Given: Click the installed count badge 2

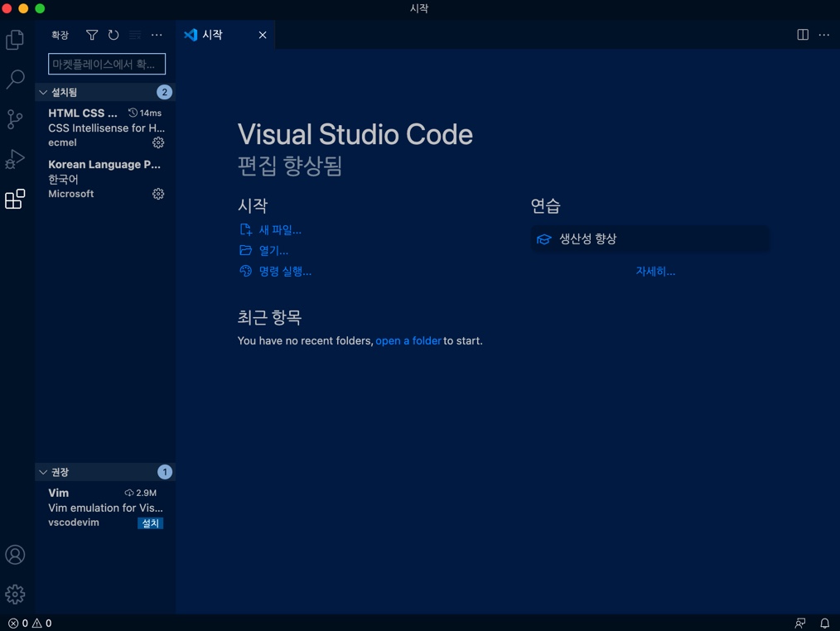Looking at the screenshot, I should [165, 92].
